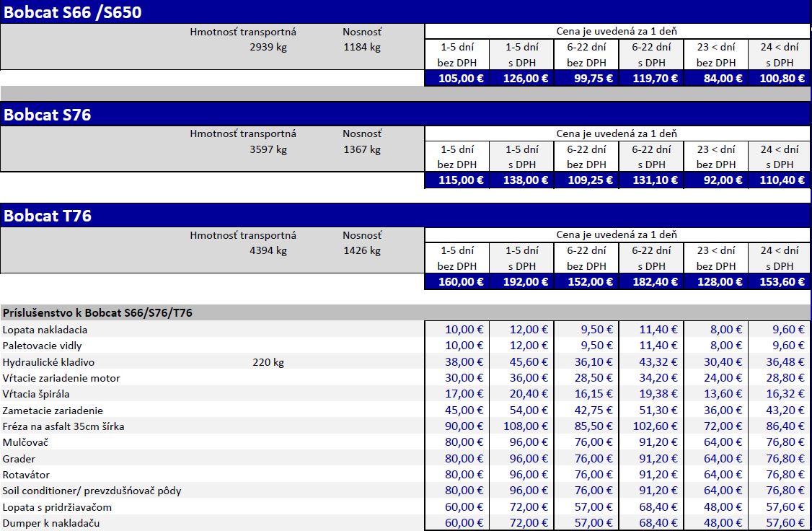The width and height of the screenshot is (812, 531).
Task: Click the Bobcat T76 heading
Action: point(48,216)
